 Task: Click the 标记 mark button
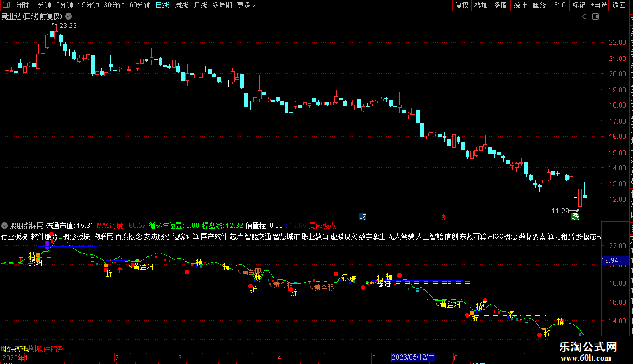579,5
